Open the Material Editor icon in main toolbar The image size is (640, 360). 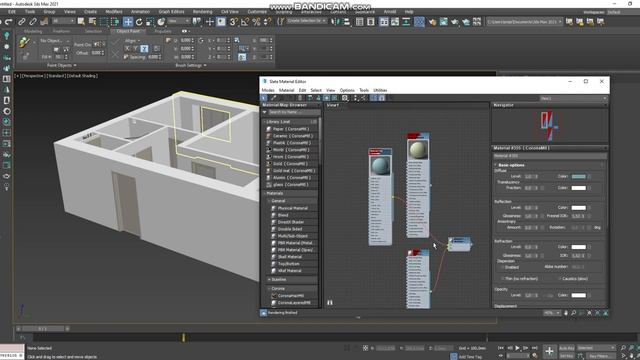coord(419,22)
